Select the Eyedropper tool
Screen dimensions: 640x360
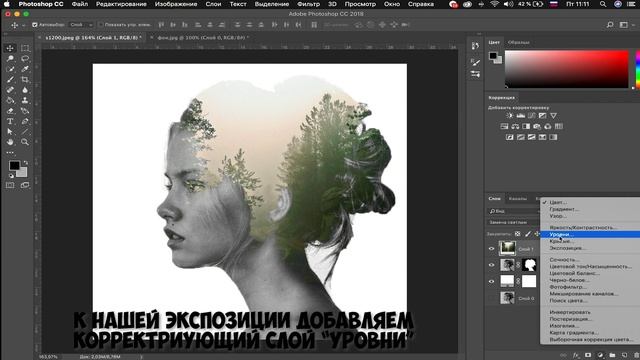coord(25,69)
